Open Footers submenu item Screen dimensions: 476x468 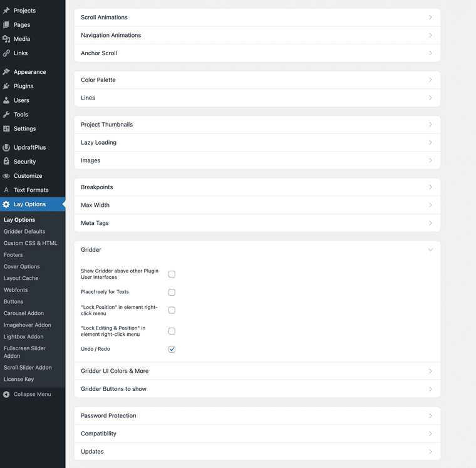[x=13, y=255]
